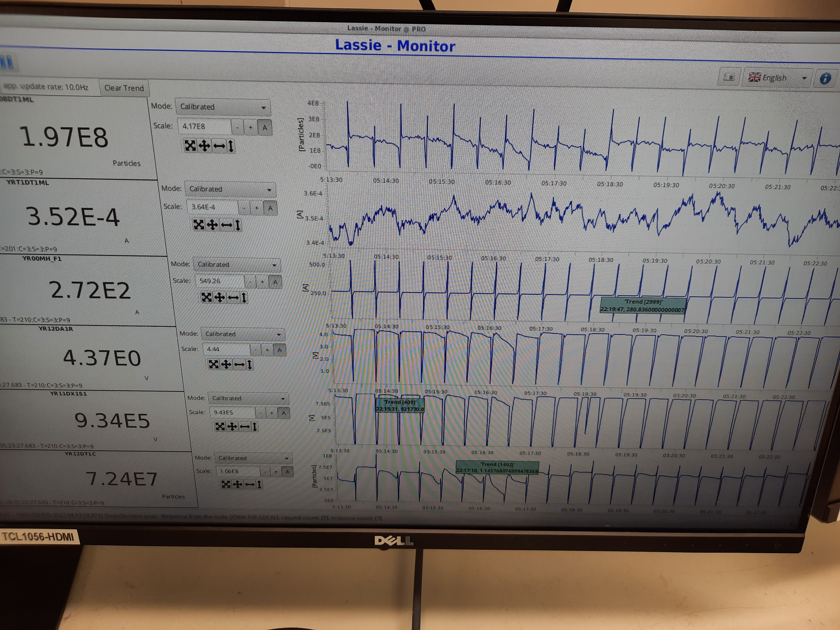Click the 2.72E2 value for YR00MH_F1

[90, 290]
